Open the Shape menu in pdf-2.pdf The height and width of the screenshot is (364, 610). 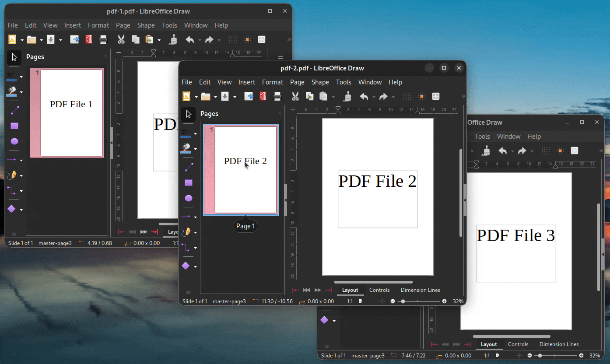(320, 82)
